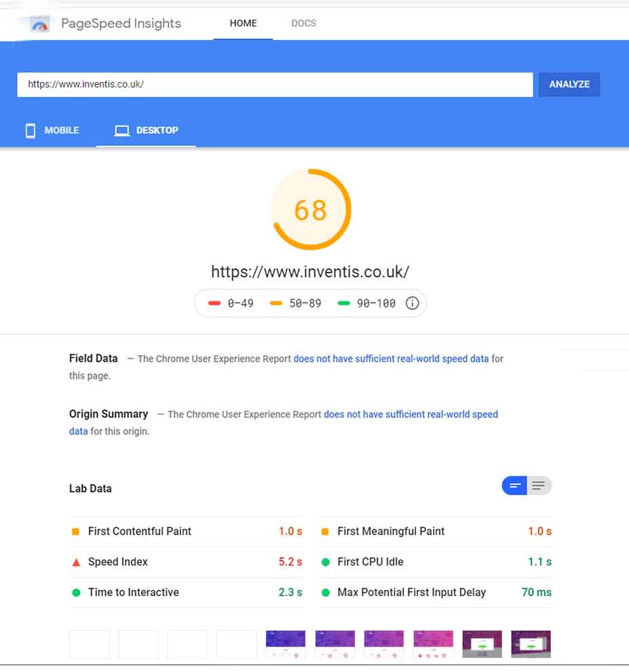Click the Time to Interactive value 2.3 s
Image resolution: width=629 pixels, height=672 pixels.
(290, 593)
